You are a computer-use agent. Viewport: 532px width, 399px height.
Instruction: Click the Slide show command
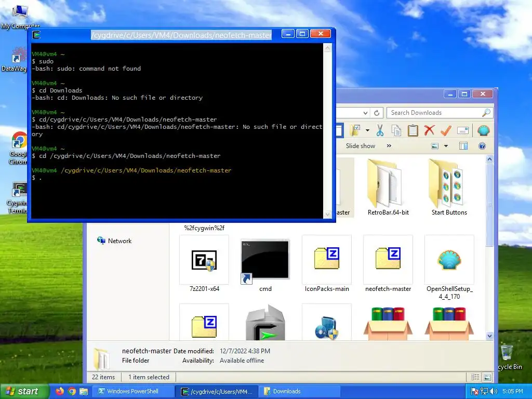click(361, 146)
